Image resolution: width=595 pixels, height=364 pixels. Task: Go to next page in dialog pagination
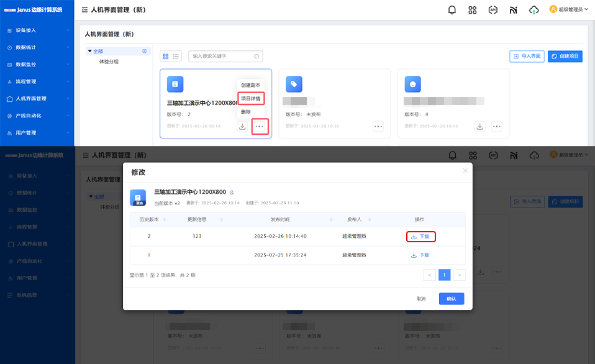[459, 275]
